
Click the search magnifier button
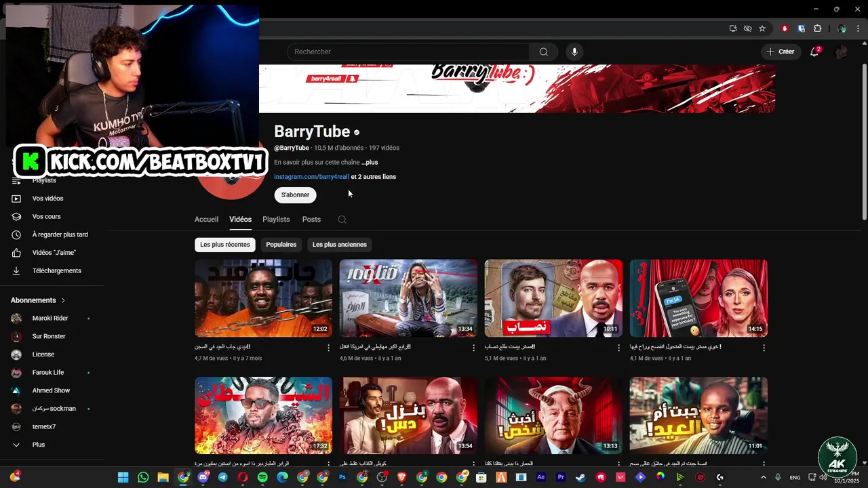click(x=543, y=52)
